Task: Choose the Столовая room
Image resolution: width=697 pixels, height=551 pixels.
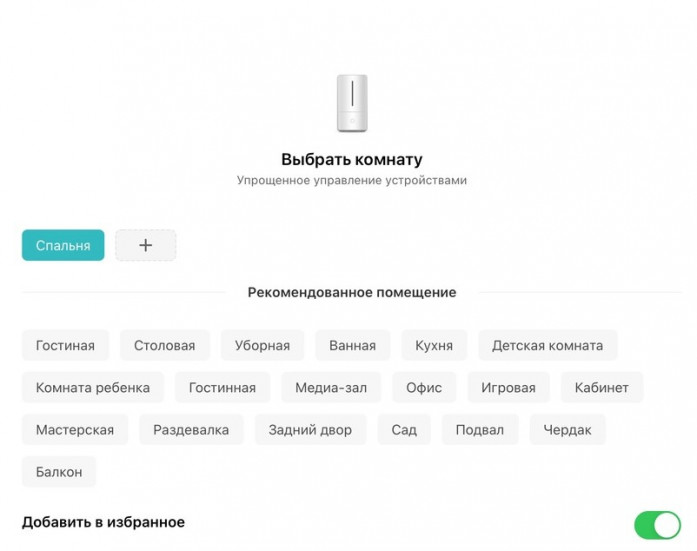Action: point(165,346)
